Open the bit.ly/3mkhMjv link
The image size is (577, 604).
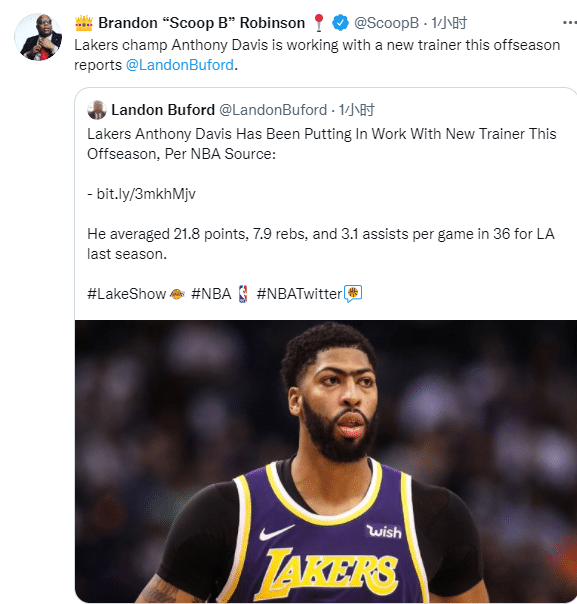[x=146, y=194]
